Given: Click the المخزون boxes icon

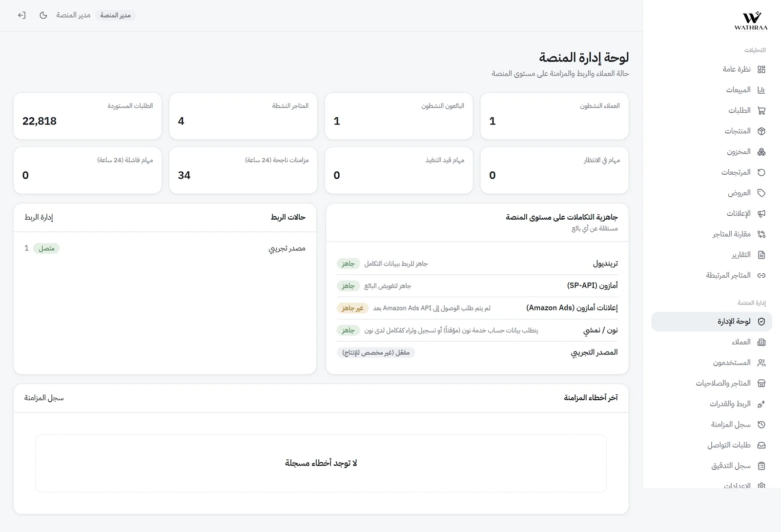Looking at the screenshot, I should pyautogui.click(x=761, y=152).
